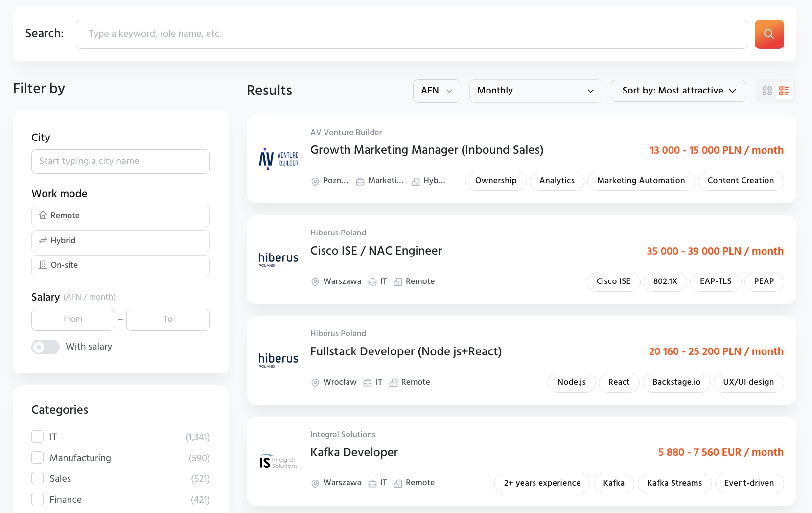Click the Integral Solutions company logo
This screenshot has height=513, width=812.
coord(278,462)
